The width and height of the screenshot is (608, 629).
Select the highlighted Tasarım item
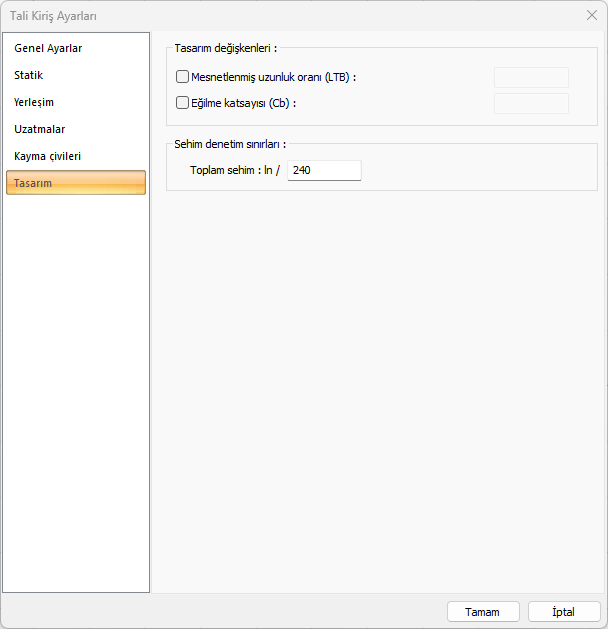76,182
